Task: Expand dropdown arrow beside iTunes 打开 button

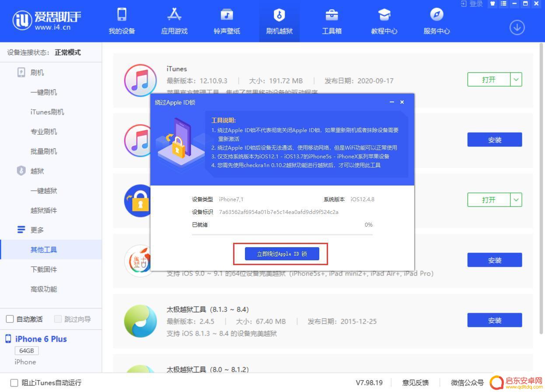Action: tap(516, 80)
